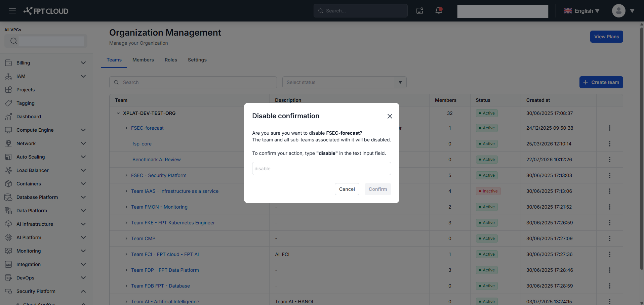
Task: Open the Select status dropdown
Action: [x=344, y=82]
